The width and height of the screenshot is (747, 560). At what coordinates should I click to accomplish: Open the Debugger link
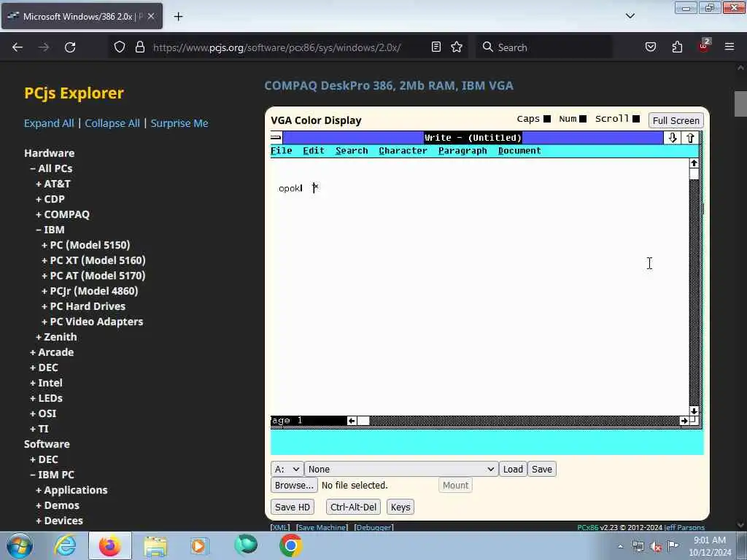click(x=373, y=527)
